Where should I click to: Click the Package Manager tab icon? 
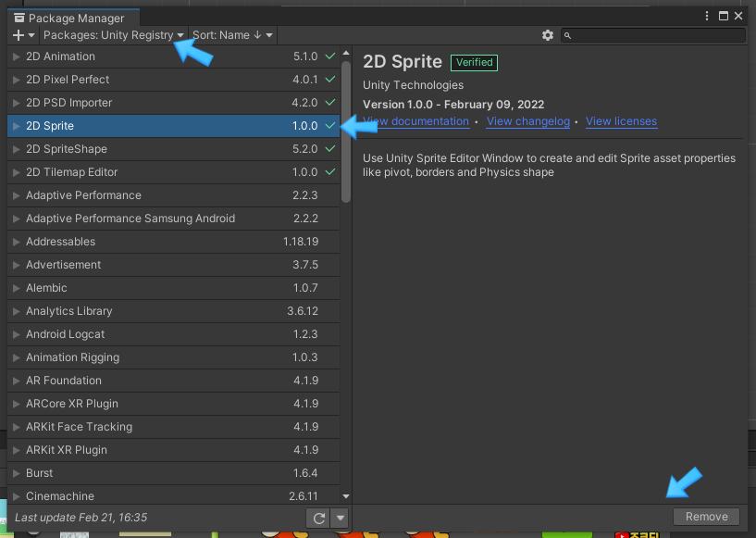[x=19, y=18]
